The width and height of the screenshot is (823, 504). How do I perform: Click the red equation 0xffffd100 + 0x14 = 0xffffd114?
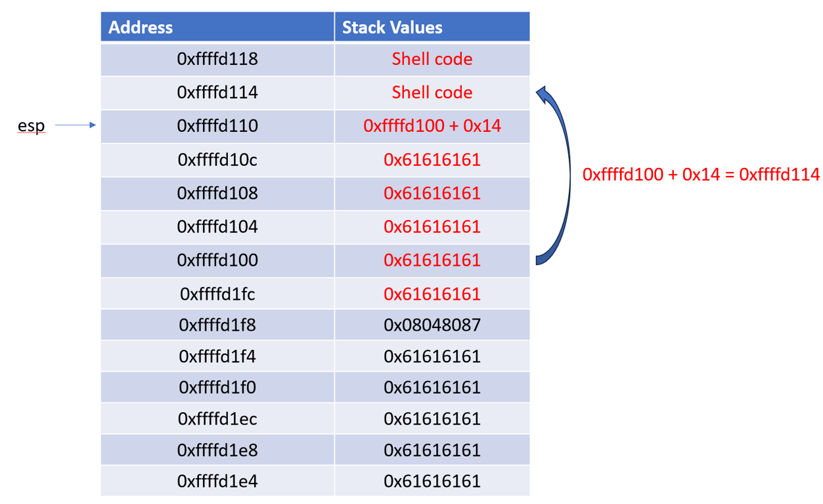click(700, 175)
